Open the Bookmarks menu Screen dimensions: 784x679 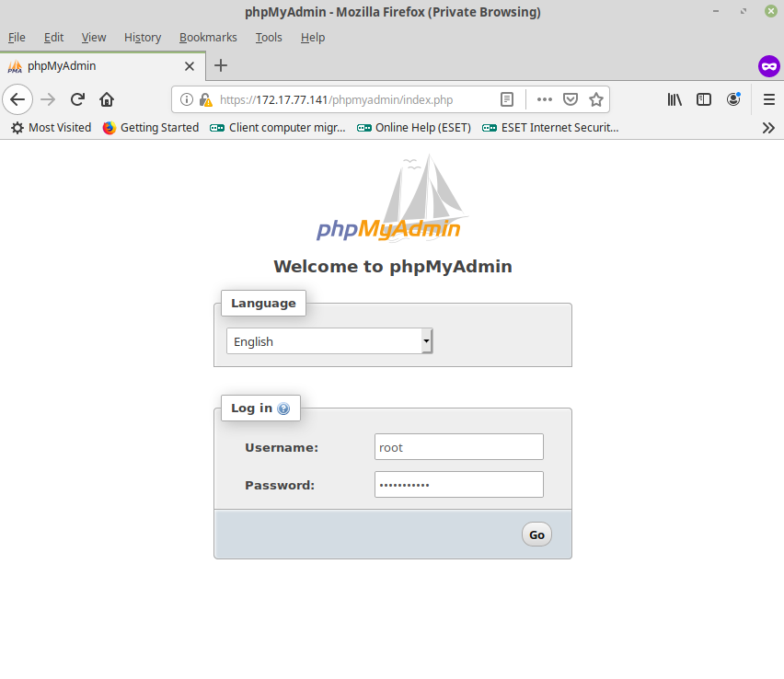tap(208, 38)
